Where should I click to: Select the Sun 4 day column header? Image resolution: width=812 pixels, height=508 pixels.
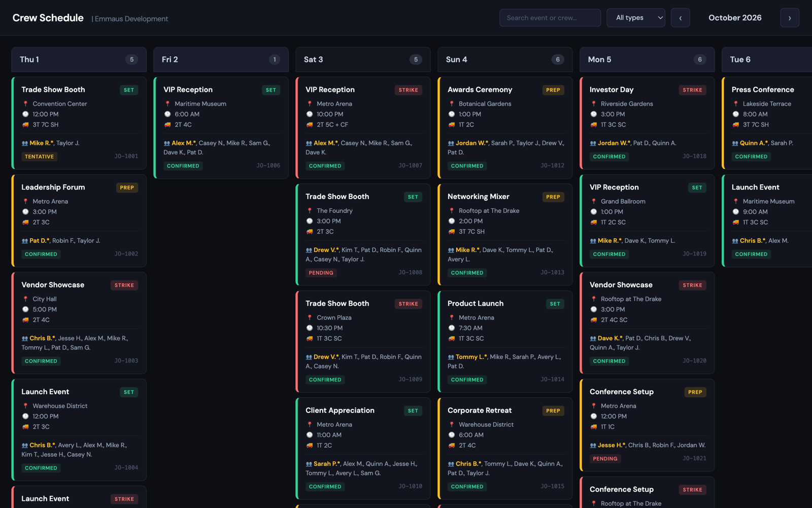tap(505, 59)
